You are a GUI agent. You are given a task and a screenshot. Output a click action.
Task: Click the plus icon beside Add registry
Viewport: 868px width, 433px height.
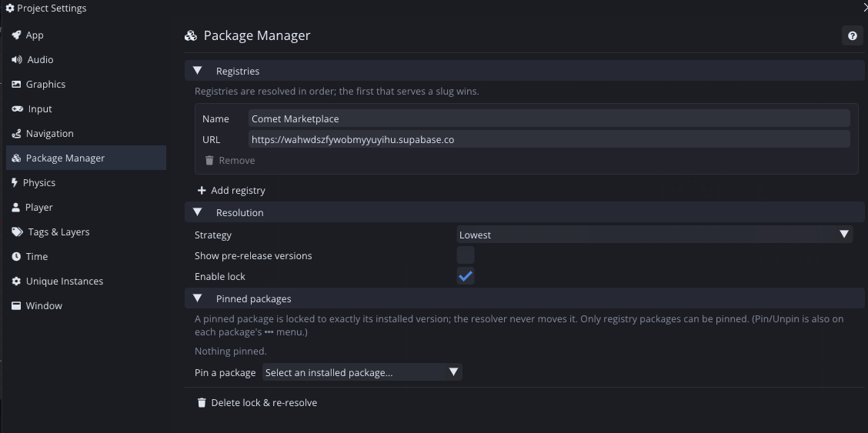(202, 190)
